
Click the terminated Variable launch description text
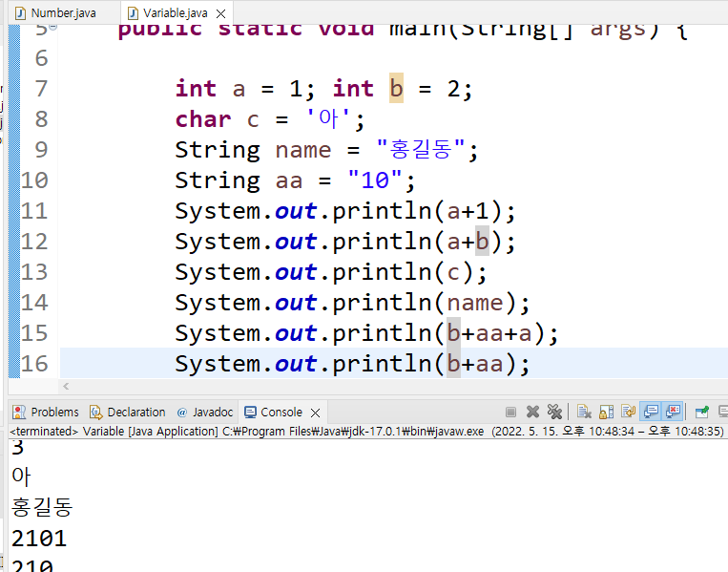pyautogui.click(x=366, y=432)
